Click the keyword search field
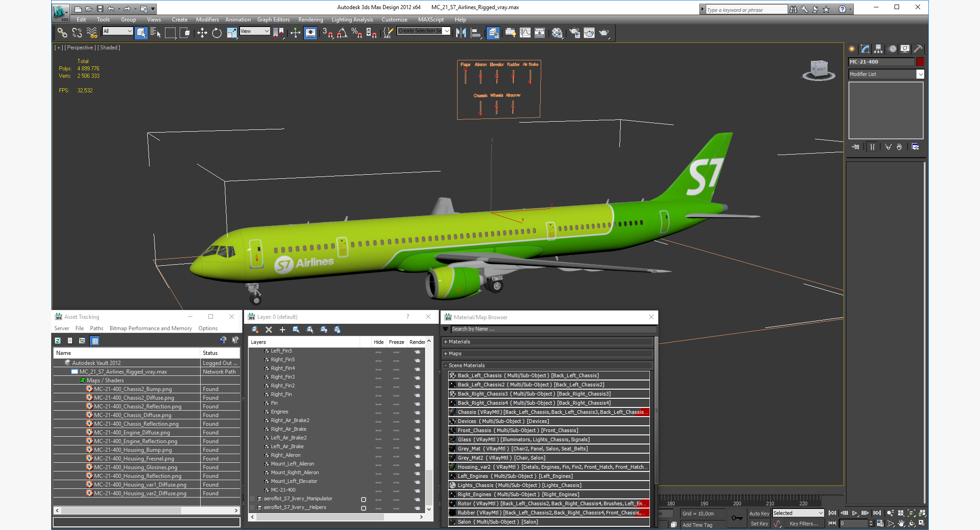This screenshot has height=530, width=980. coord(746,10)
